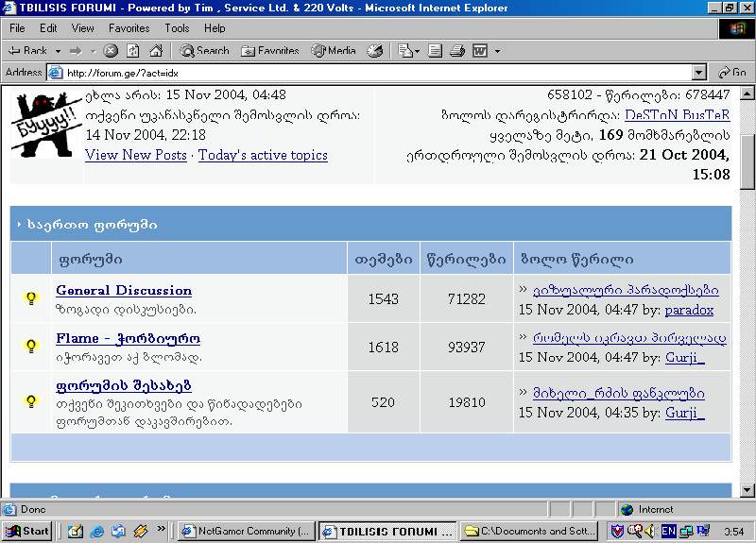Click Today's active topics link

[263, 155]
